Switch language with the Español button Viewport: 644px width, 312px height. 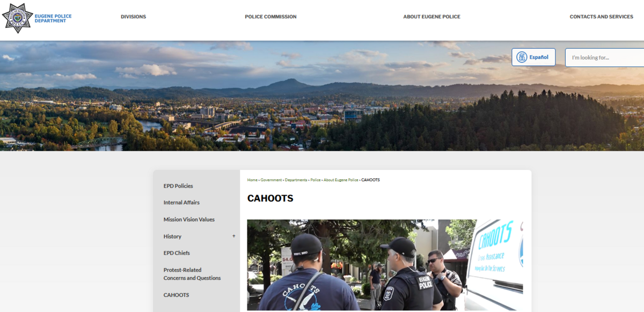click(533, 57)
